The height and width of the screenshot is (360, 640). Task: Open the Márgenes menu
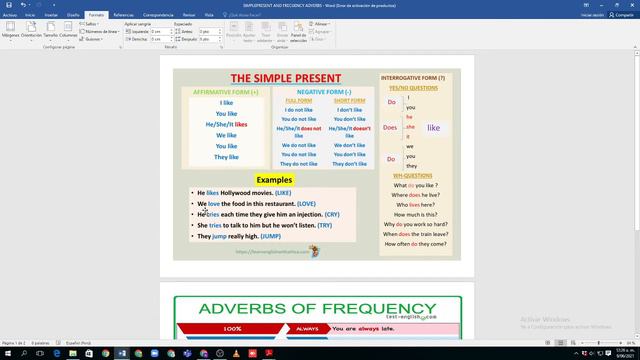(x=11, y=31)
